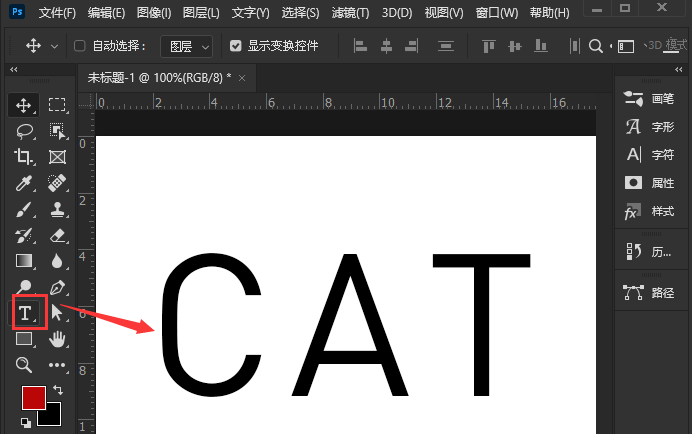Select the Spot Healing Brush tool
This screenshot has width=692, height=434.
tap(57, 183)
